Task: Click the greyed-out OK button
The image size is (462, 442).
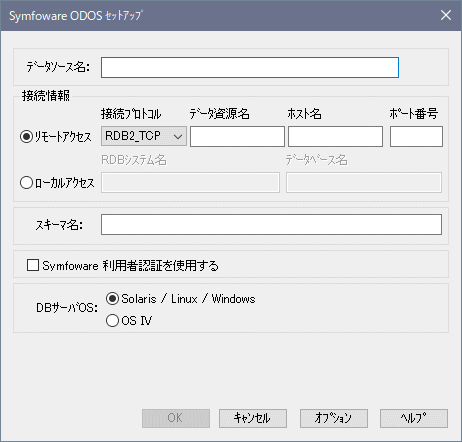Action: tap(176, 418)
